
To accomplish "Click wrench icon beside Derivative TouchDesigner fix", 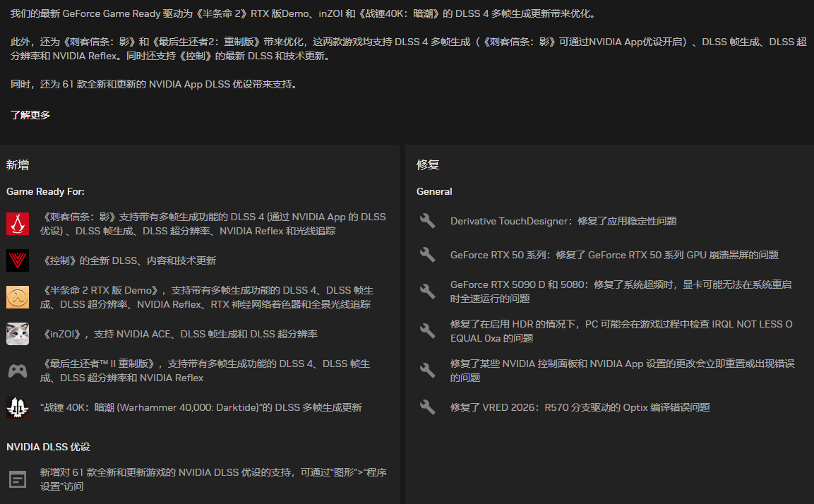I will pos(427,221).
